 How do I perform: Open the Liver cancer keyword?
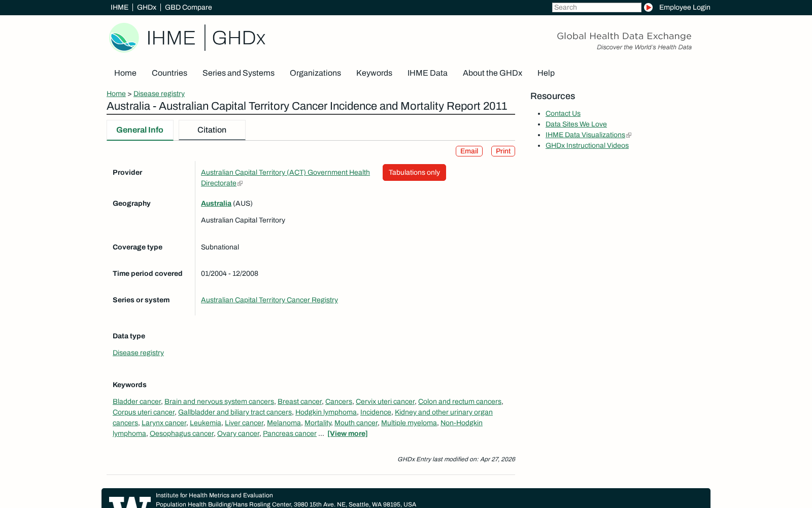(x=244, y=423)
